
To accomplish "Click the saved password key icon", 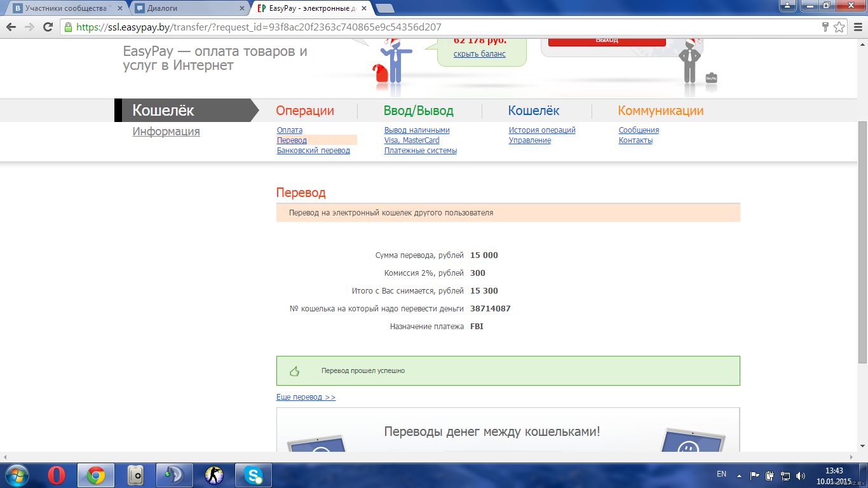I will pos(825,27).
